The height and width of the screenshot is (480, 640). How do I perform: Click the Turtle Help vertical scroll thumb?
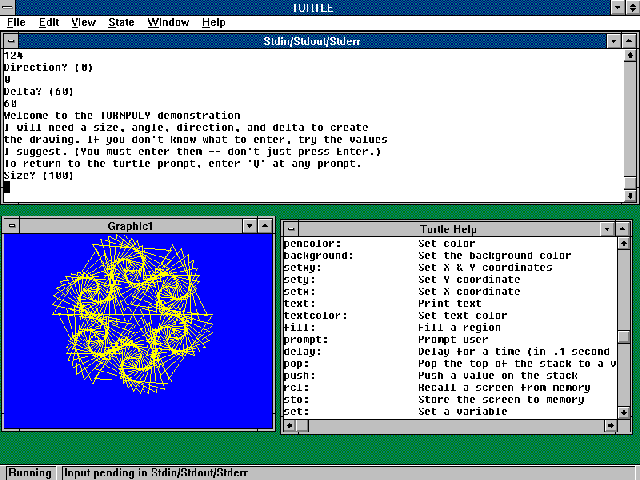click(x=624, y=337)
